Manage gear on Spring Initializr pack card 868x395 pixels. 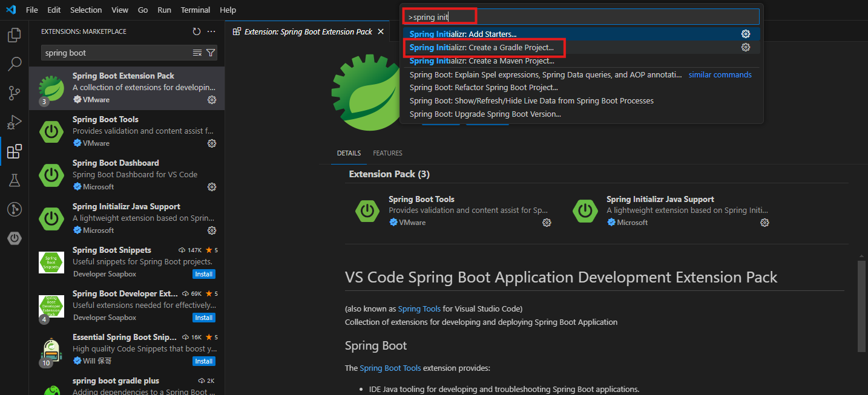(764, 223)
